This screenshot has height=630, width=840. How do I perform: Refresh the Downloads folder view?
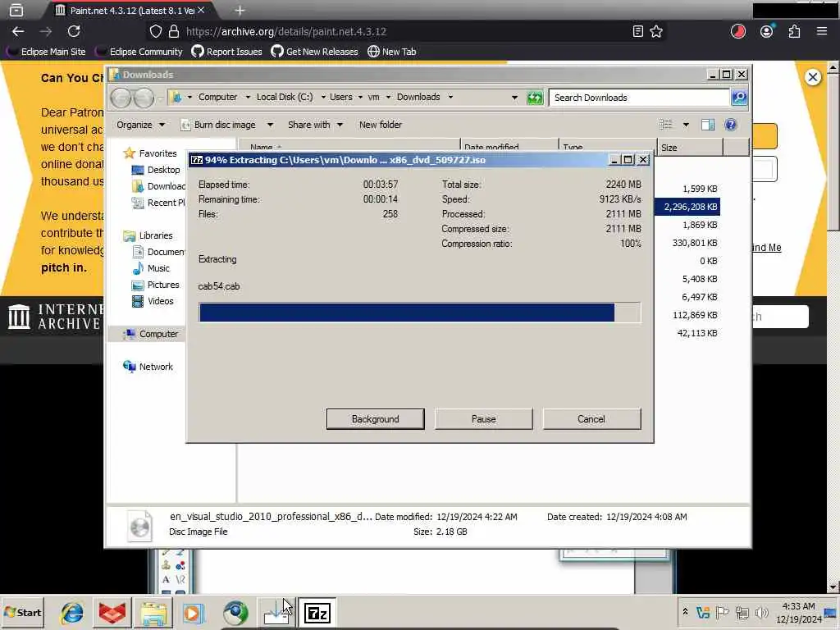point(535,98)
